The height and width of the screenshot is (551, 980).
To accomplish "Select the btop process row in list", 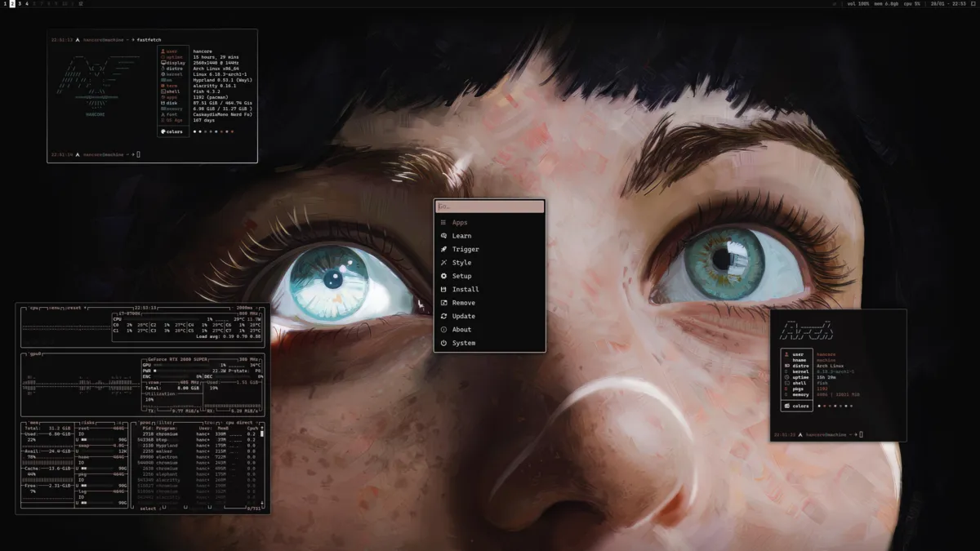I will pos(197,440).
